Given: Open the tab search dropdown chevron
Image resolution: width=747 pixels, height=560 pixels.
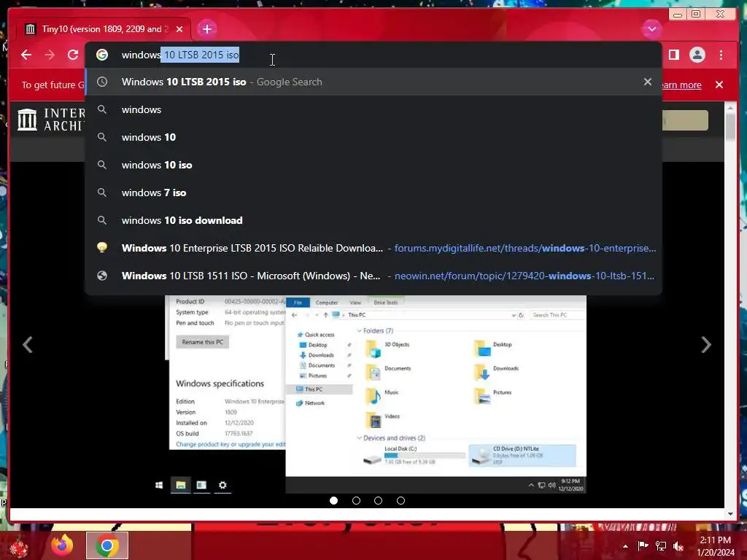Looking at the screenshot, I should (651, 29).
